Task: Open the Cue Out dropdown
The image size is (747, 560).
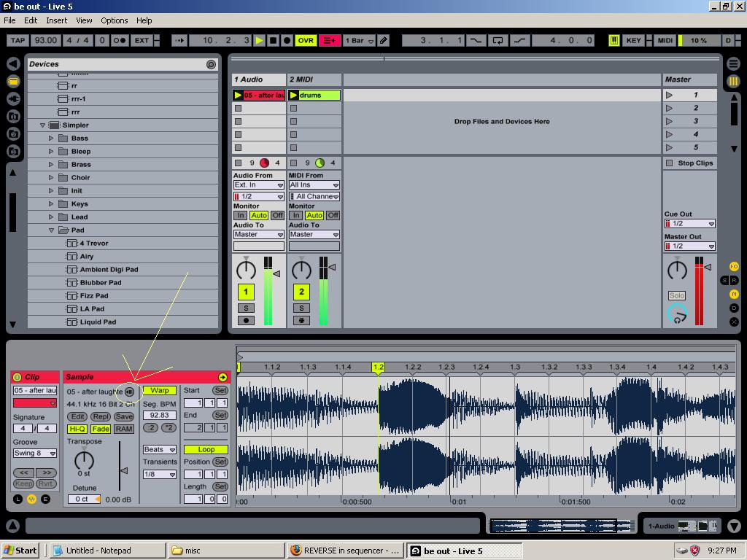Action: pos(690,223)
